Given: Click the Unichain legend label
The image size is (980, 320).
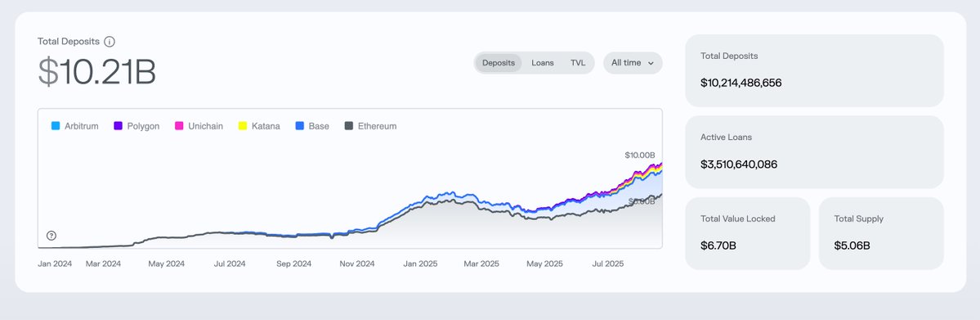Looking at the screenshot, I should pos(206,127).
